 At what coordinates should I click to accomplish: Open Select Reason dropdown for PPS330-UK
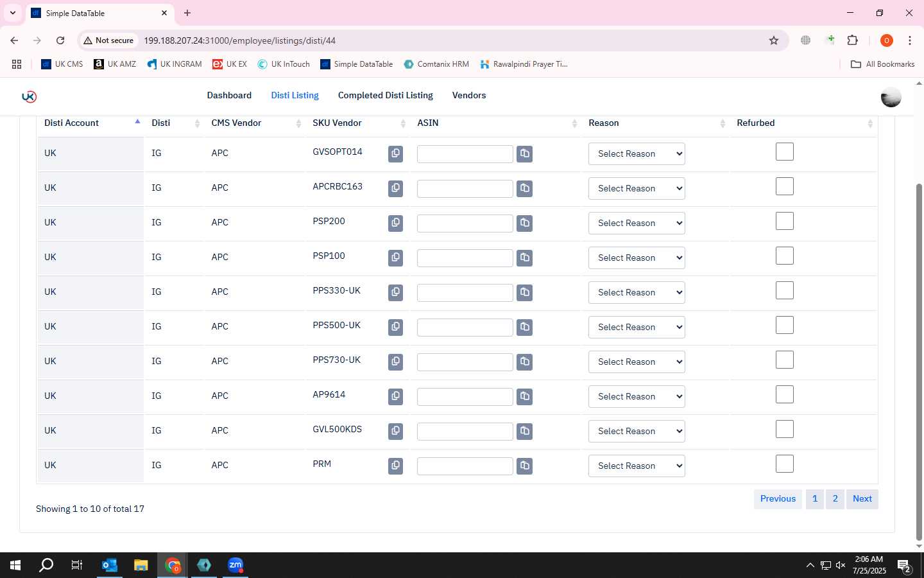637,292
